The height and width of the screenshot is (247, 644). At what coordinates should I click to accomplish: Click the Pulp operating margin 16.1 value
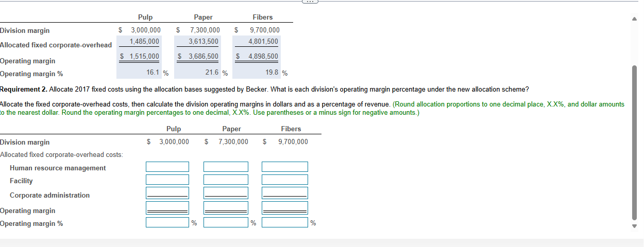(154, 73)
